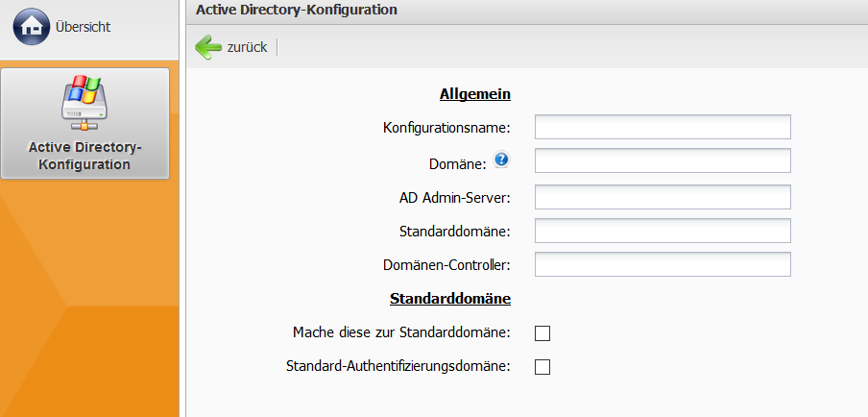Viewport: 868px width, 417px height.
Task: Click the Domänen-Controller input field
Action: [663, 264]
